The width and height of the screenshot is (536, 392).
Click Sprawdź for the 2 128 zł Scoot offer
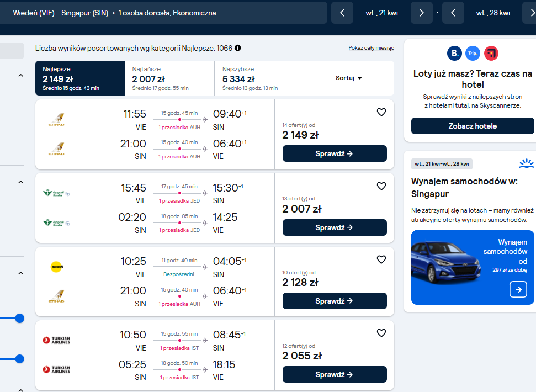coord(335,301)
